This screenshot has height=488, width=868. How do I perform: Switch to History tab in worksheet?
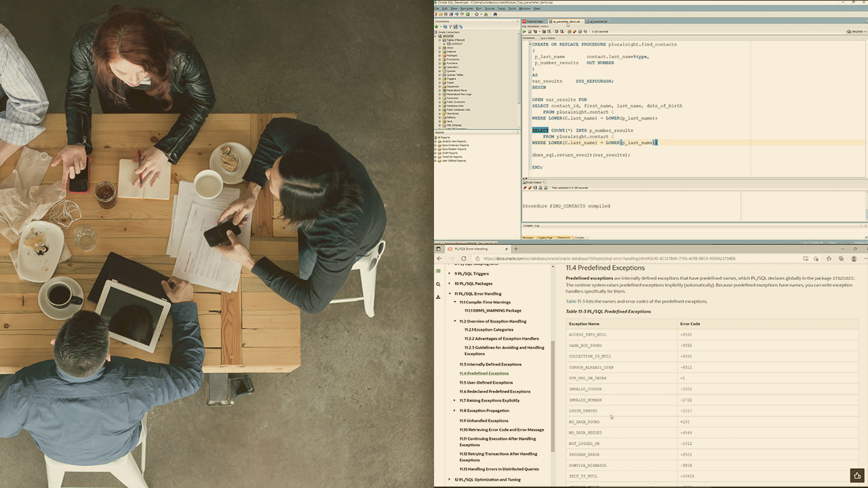tap(545, 26)
